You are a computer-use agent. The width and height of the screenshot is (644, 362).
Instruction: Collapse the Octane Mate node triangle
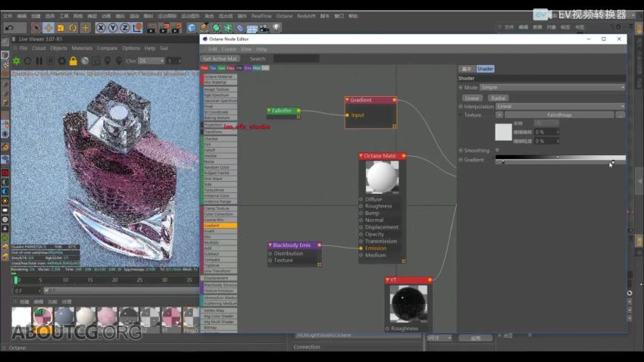point(361,156)
